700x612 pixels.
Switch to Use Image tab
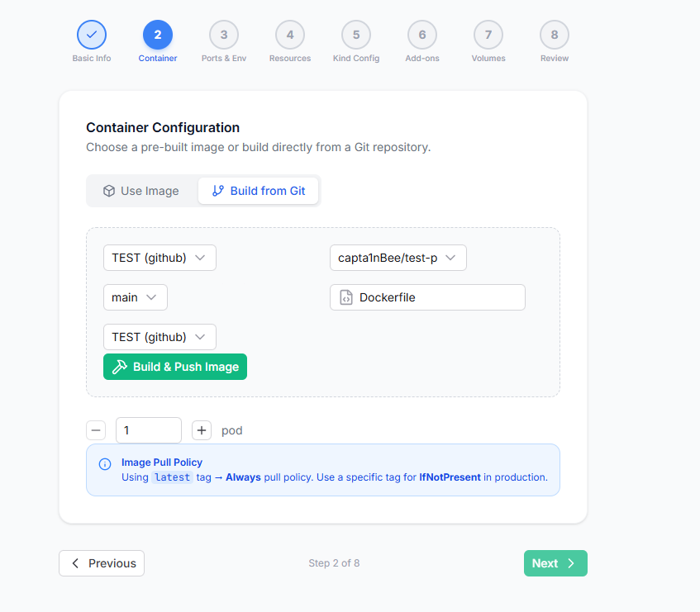[141, 191]
